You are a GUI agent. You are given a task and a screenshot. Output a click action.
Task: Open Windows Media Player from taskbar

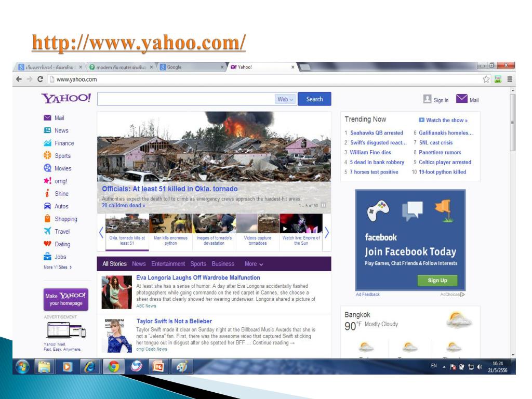68,367
